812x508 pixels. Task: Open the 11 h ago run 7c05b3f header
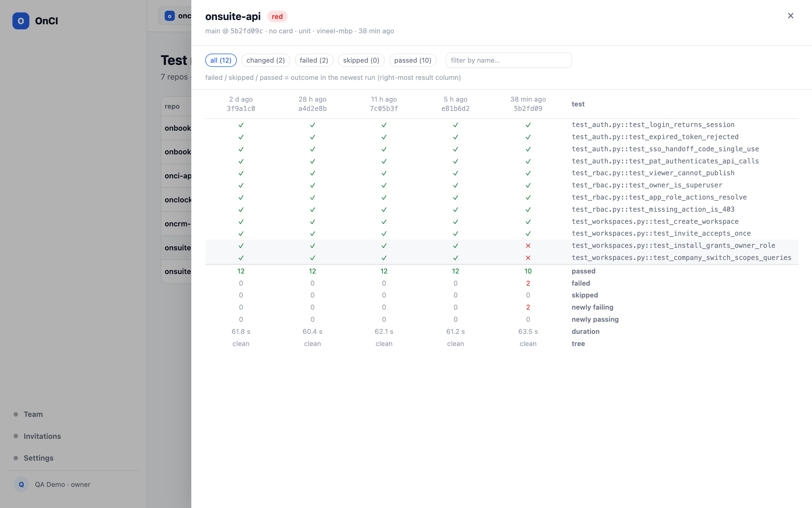tap(384, 104)
